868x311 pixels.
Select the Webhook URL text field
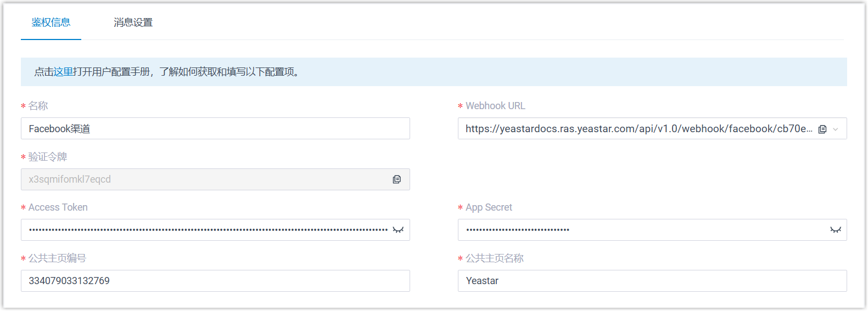coord(637,129)
